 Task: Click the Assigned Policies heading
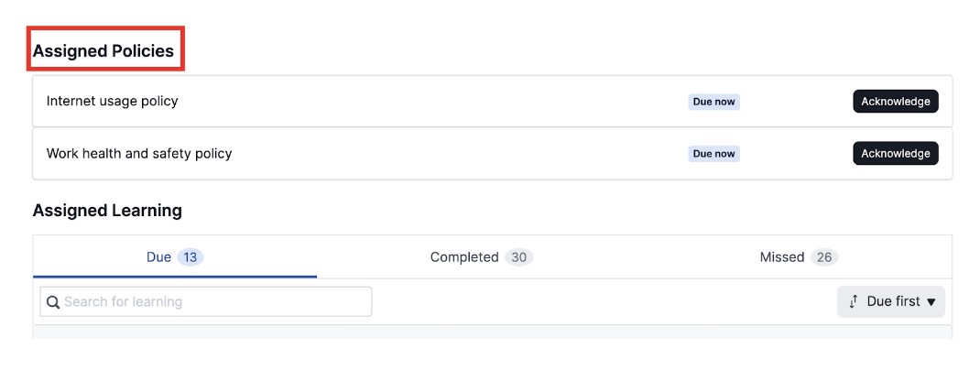click(x=103, y=51)
